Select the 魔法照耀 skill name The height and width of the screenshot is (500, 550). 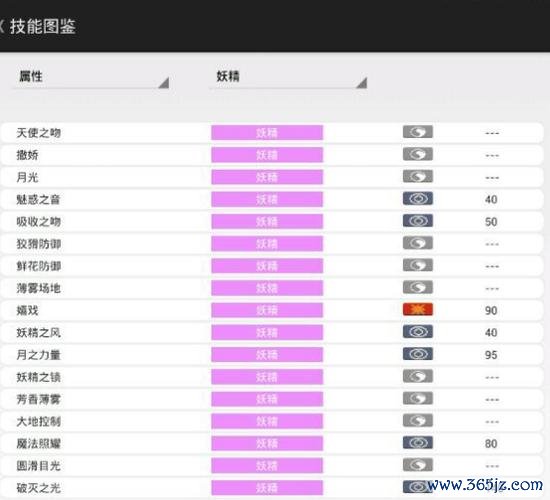(x=39, y=444)
